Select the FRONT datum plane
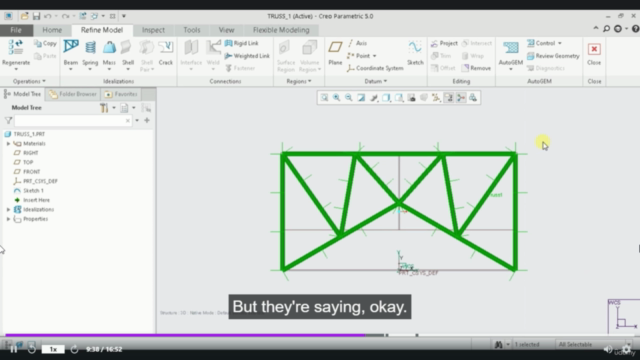Image resolution: width=640 pixels, height=360 pixels. coord(27,171)
